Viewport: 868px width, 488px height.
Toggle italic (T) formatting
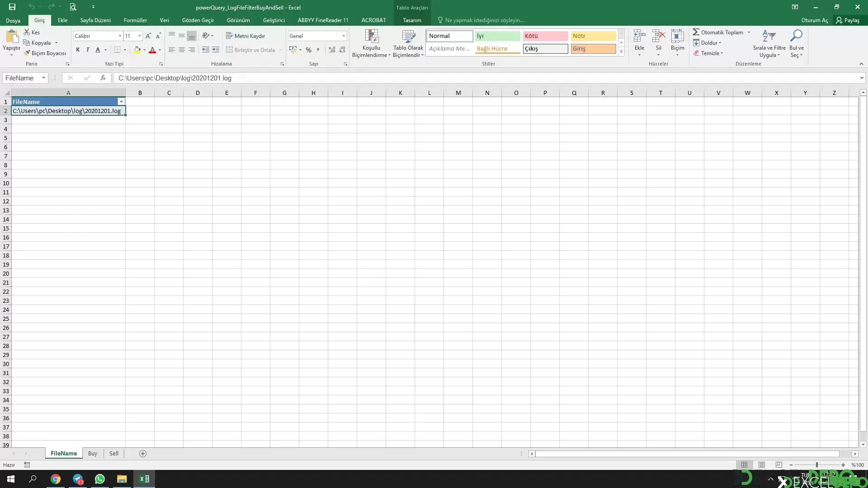[x=88, y=50]
